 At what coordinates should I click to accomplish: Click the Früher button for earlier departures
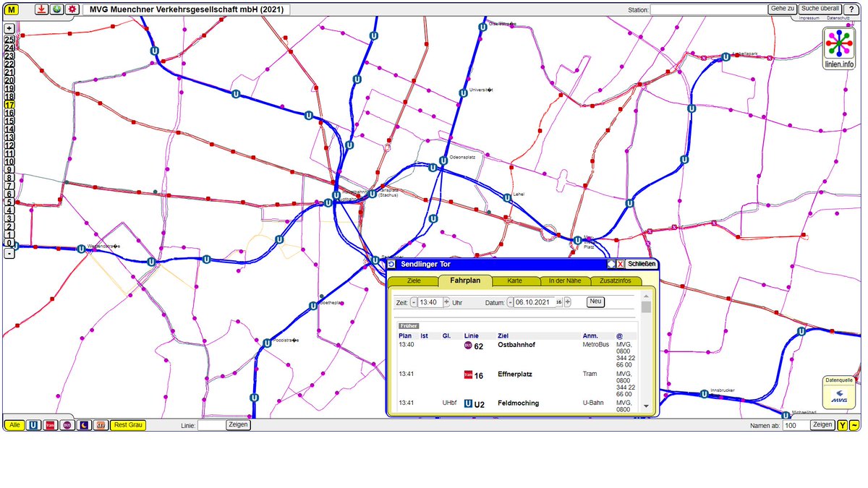pyautogui.click(x=409, y=326)
